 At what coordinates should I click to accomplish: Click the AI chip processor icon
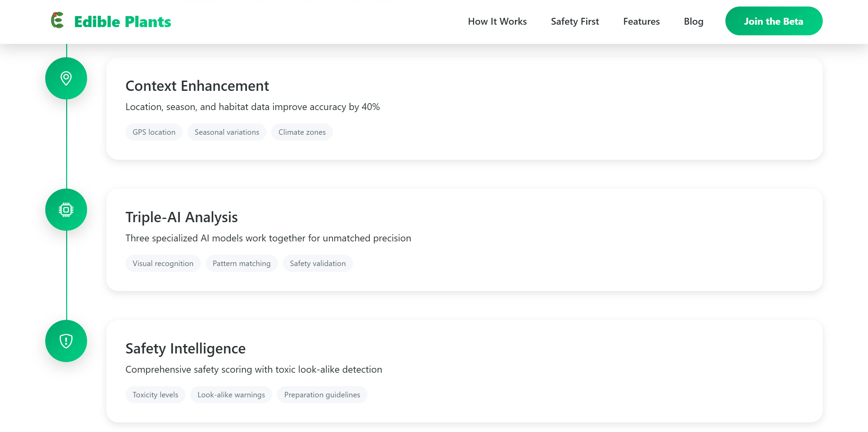click(66, 210)
